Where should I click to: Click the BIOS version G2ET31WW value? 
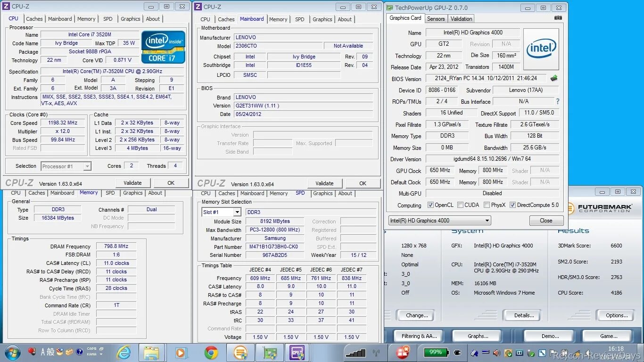click(303, 106)
